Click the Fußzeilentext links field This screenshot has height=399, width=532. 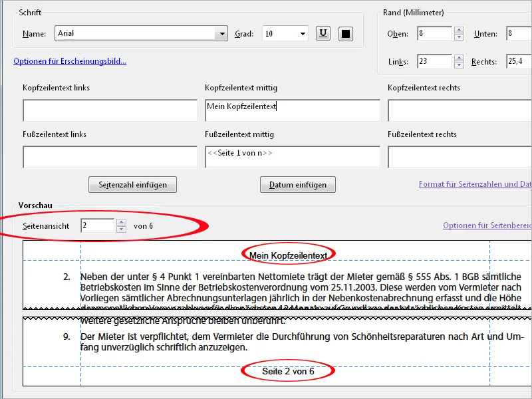(110, 157)
